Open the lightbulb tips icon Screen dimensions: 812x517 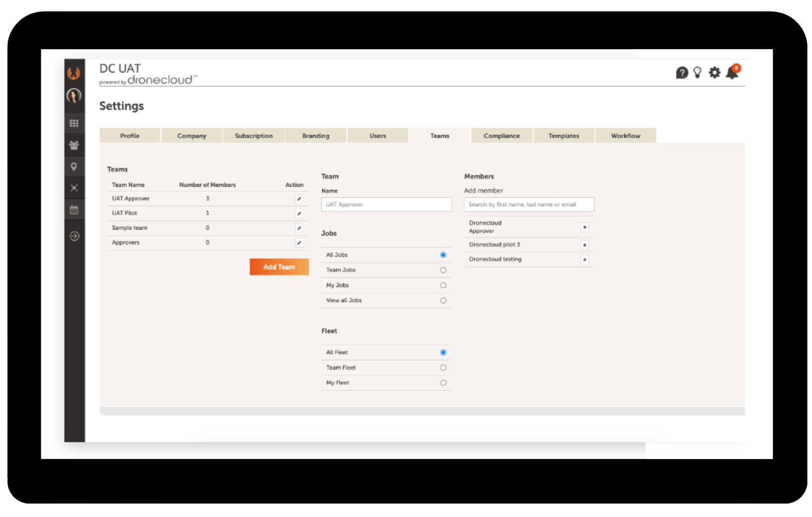[697, 72]
